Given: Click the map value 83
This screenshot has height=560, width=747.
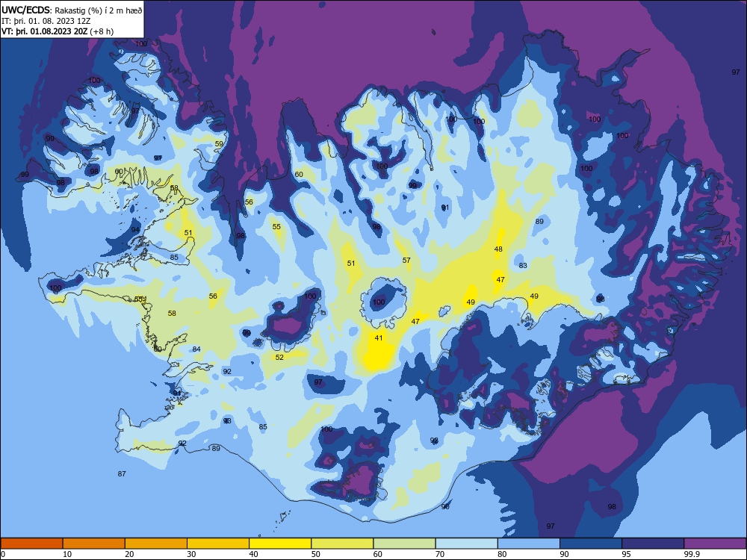Looking at the screenshot, I should click(523, 266).
